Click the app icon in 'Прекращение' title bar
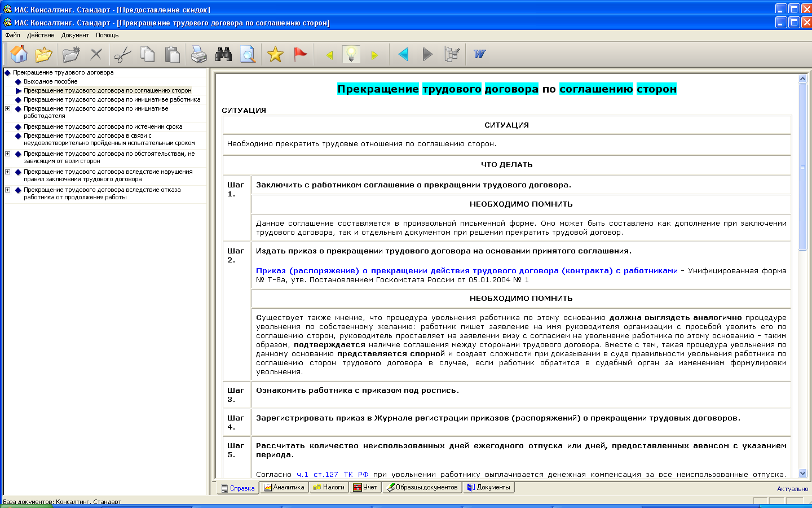 (7, 23)
